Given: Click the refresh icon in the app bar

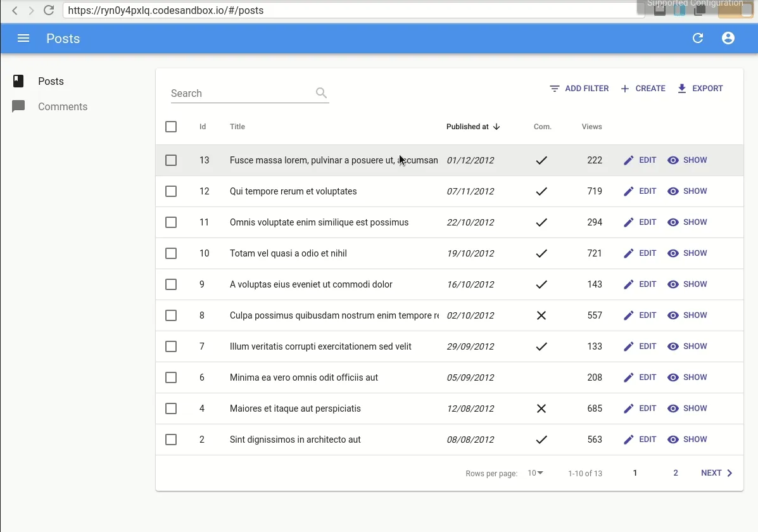Looking at the screenshot, I should pos(697,38).
